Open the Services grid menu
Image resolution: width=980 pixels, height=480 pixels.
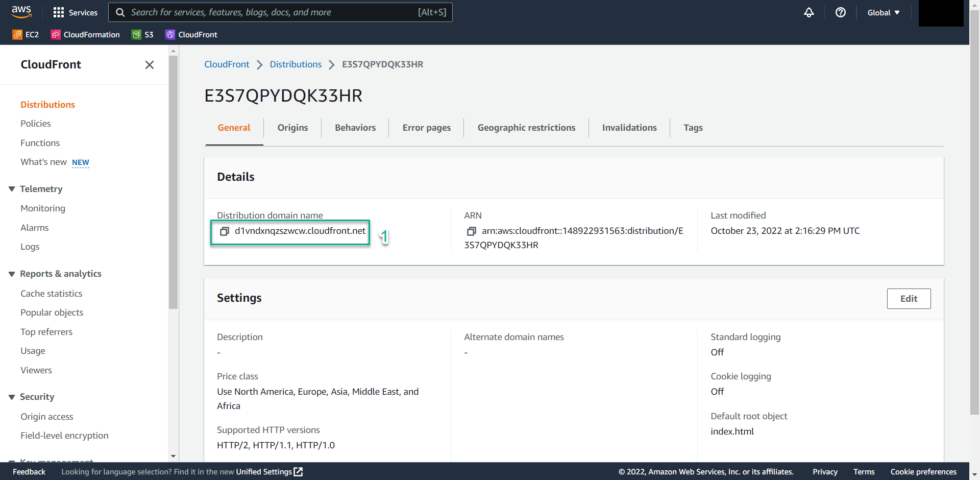pyautogui.click(x=75, y=12)
